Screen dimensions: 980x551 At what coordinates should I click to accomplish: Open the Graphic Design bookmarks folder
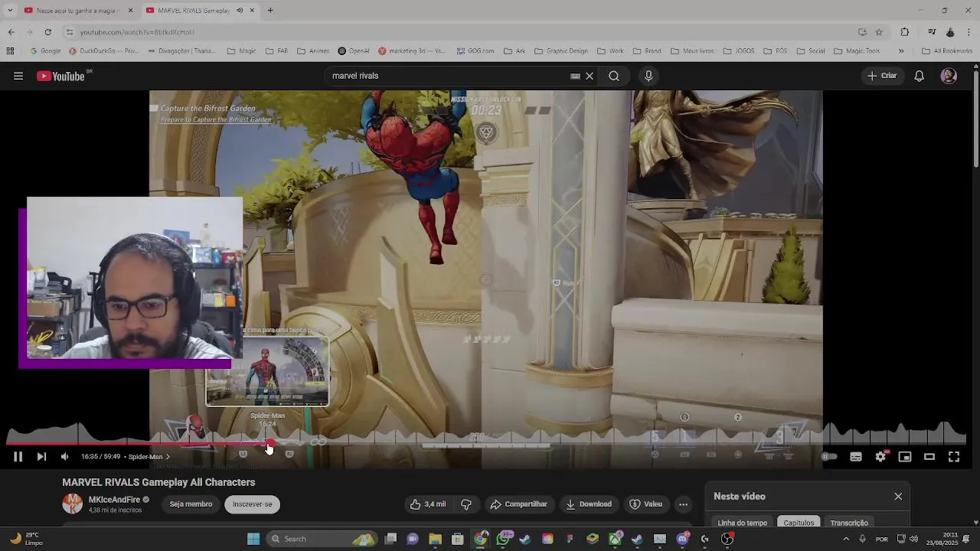pos(560,51)
